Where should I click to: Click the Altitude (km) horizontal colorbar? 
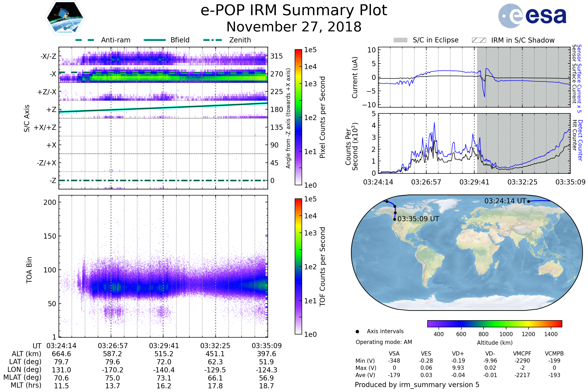pos(494,323)
